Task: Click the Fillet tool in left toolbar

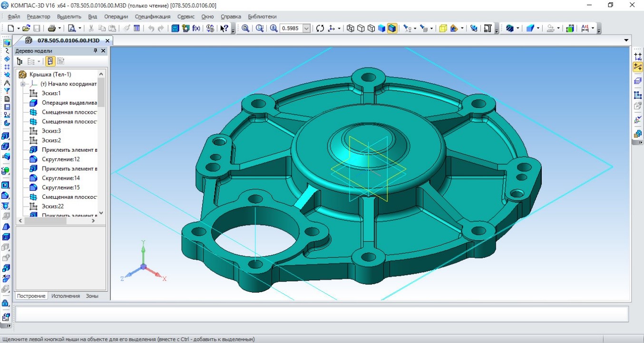Action: click(6, 195)
